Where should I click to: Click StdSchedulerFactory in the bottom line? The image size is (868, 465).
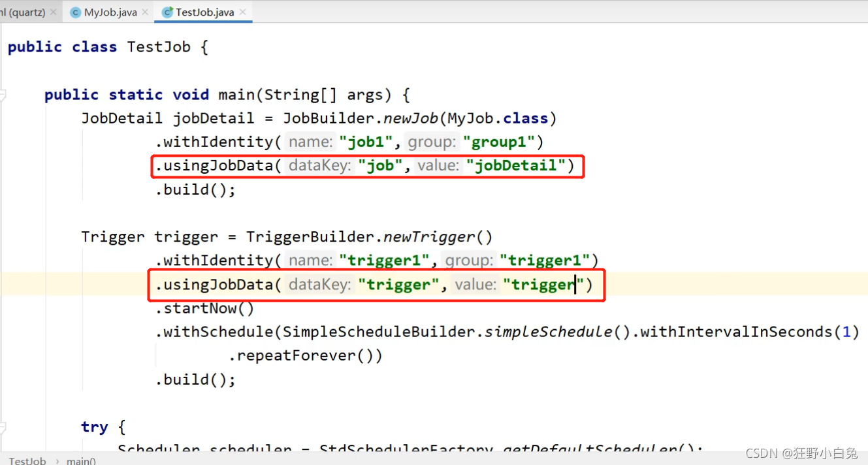(406, 448)
